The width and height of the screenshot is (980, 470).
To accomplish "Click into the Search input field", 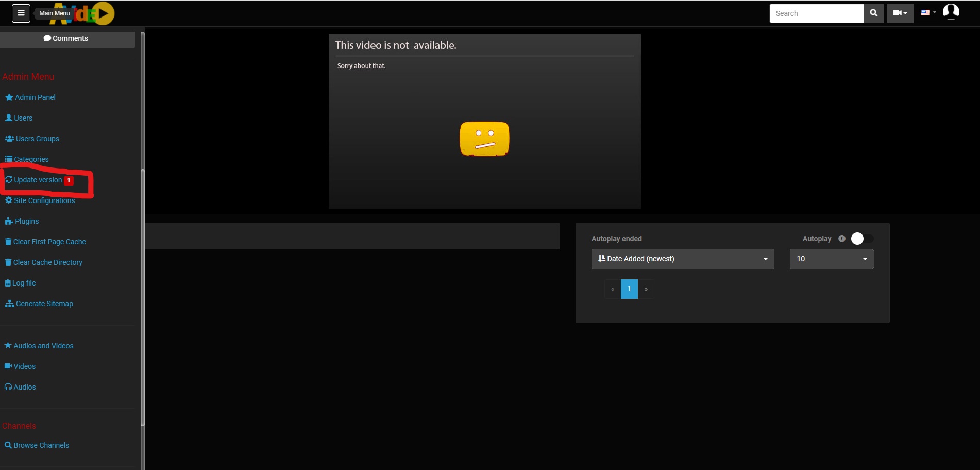I will 817,13.
